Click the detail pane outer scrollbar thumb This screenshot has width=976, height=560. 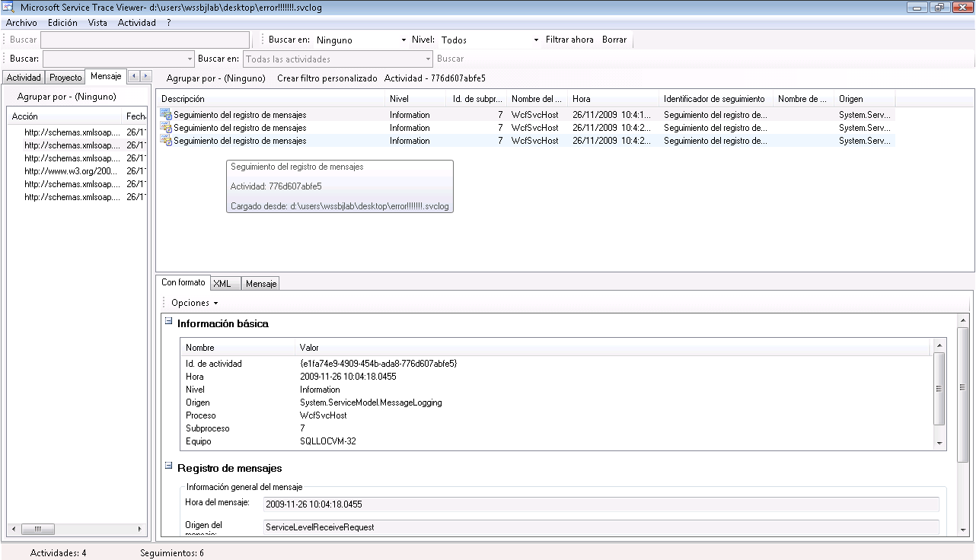click(x=964, y=394)
